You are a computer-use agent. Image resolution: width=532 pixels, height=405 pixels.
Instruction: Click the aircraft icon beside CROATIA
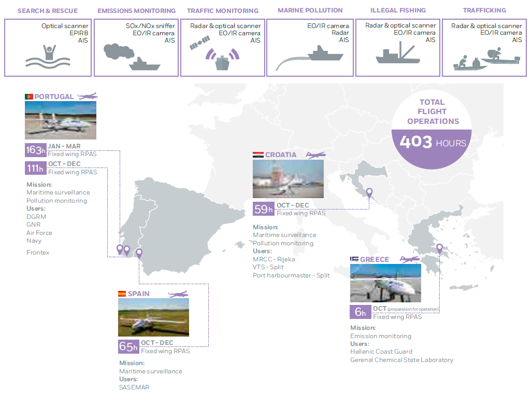coord(315,155)
